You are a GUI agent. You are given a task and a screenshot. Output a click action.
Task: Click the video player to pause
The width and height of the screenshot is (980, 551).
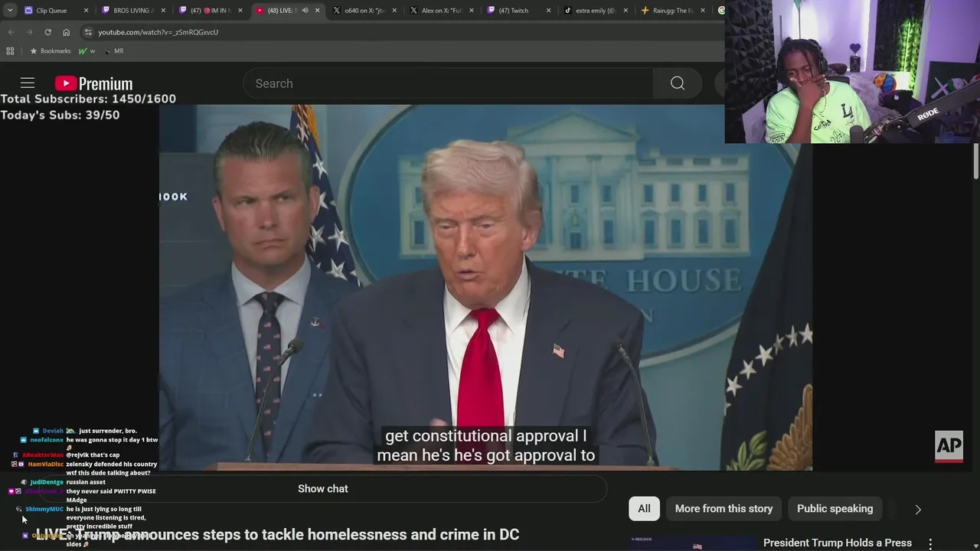point(485,287)
